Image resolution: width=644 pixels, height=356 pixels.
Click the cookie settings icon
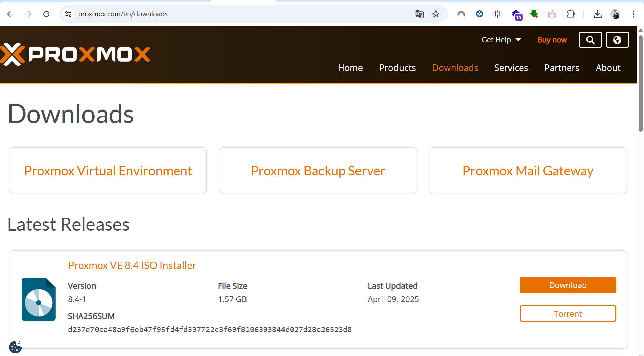pyautogui.click(x=15, y=347)
